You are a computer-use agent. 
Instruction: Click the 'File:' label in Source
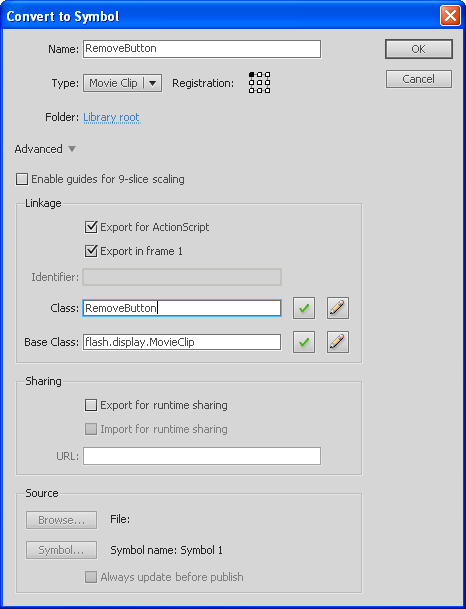click(x=120, y=519)
